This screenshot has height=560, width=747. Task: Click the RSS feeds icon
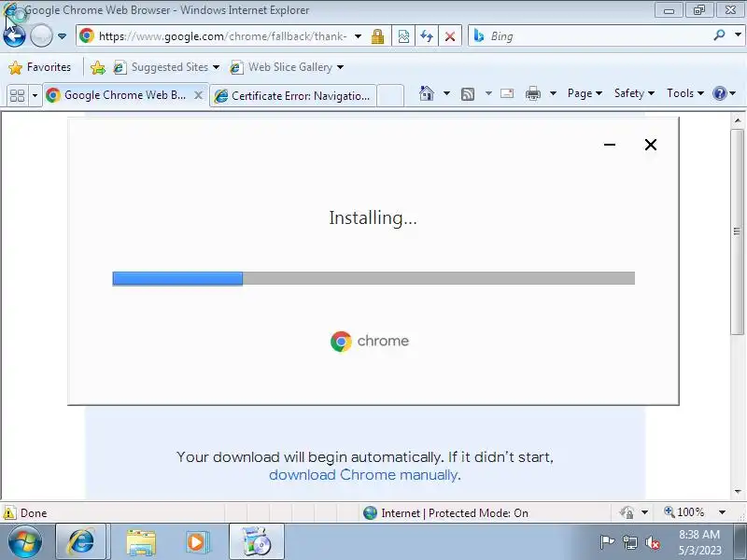point(468,94)
